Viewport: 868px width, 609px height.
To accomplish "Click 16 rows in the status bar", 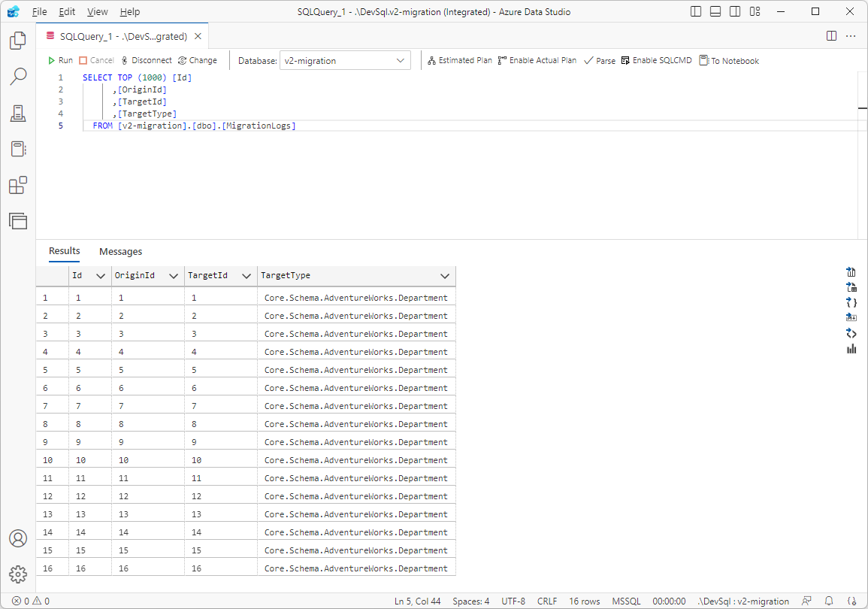I will click(x=584, y=601).
